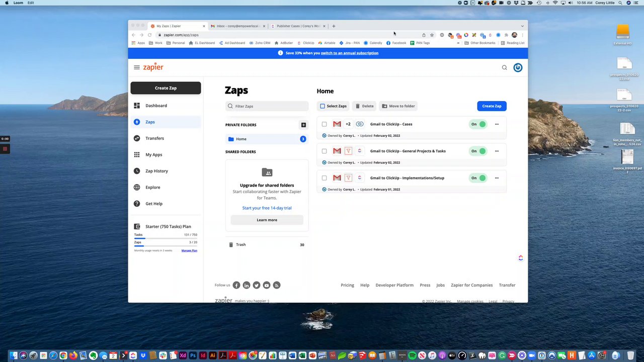Image resolution: width=644 pixels, height=362 pixels.
Task: Click switch to an annual subscription link
Action: click(350, 53)
